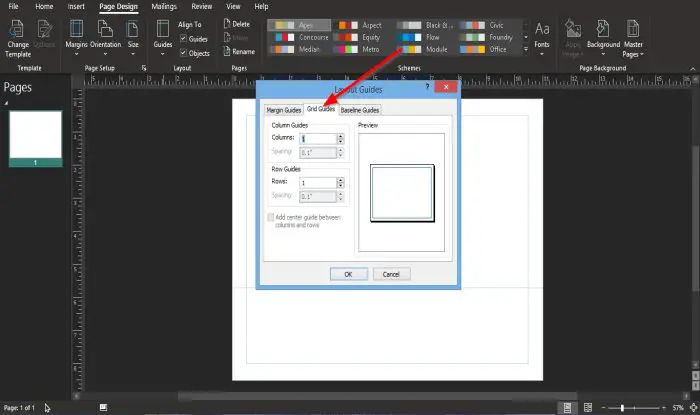Switch to the Review tab
This screenshot has height=415, width=700.
point(201,6)
